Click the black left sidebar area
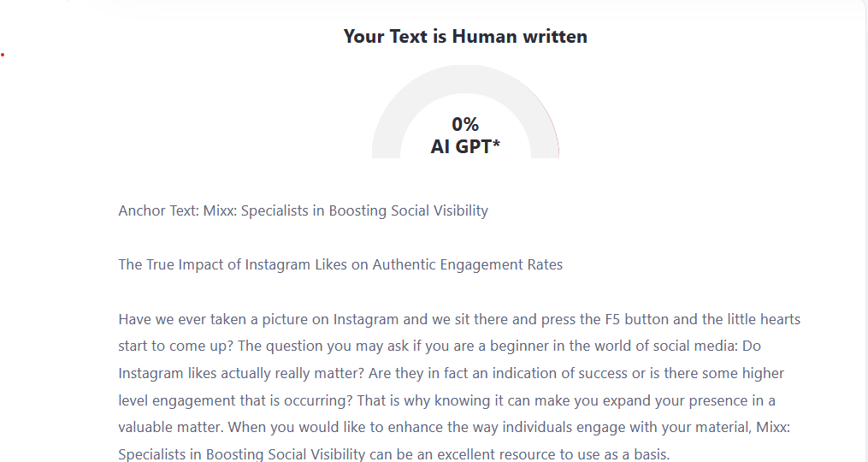 point(33,257)
